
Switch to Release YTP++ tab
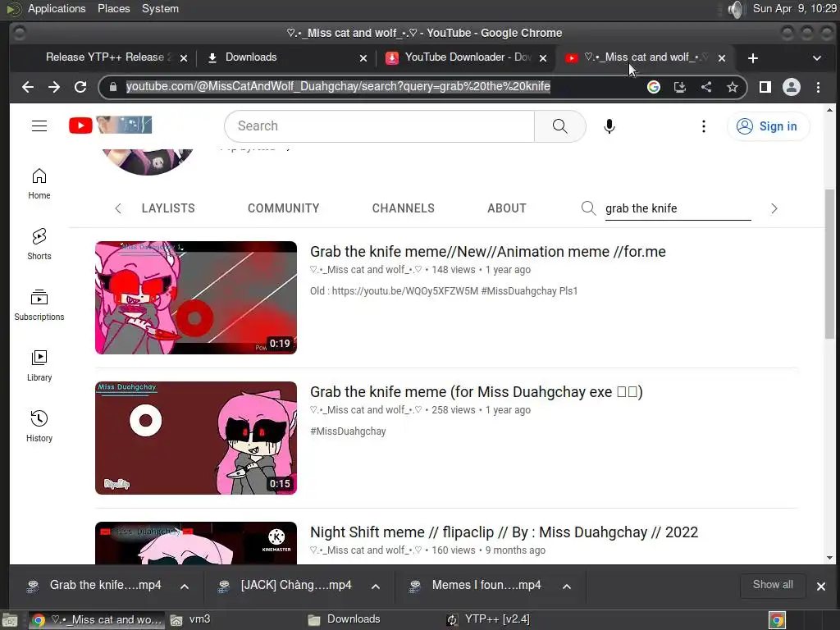pos(109,57)
